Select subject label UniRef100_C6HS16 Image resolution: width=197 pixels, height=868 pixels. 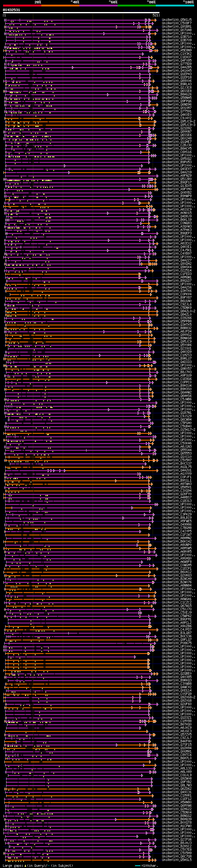[x=177, y=152]
